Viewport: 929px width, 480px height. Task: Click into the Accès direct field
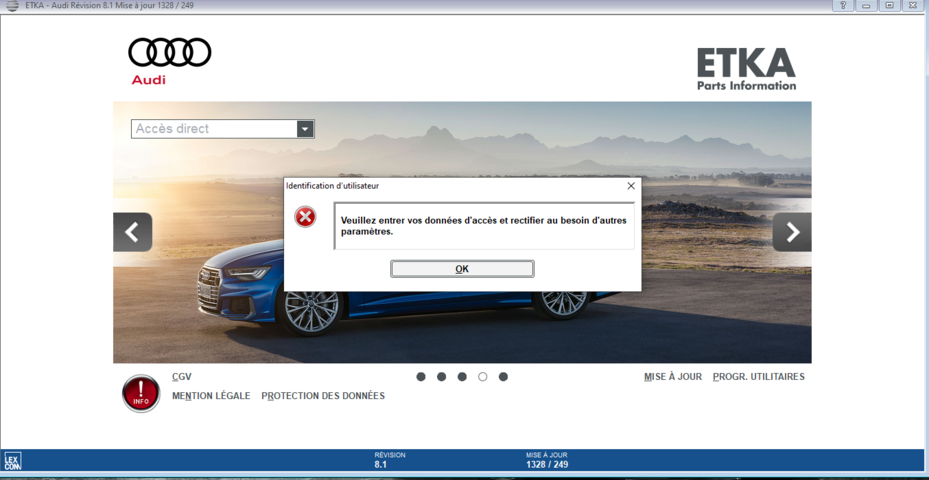(214, 129)
